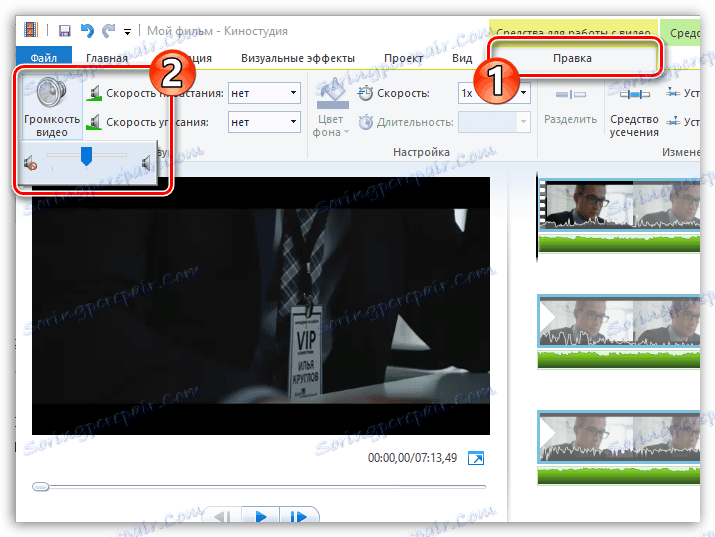Click the full screen preview icon
This screenshot has height=537, width=715.
point(476,458)
